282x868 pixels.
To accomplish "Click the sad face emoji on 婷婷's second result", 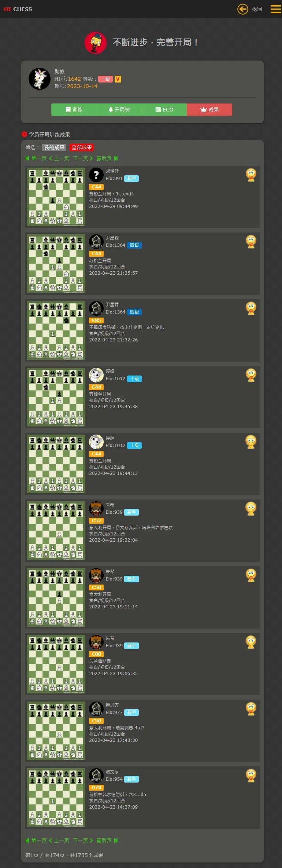I will coord(251,442).
